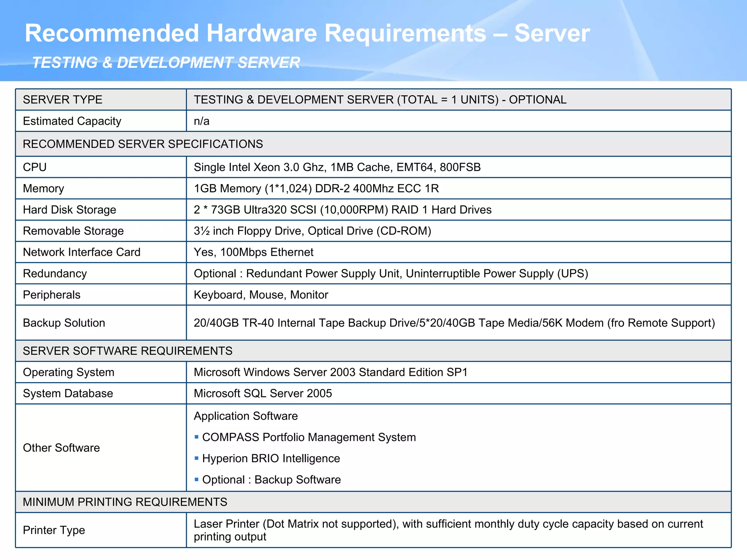
Task: Select the 'RECOMMENDED SERVER SPECIFICATIONS' section header
Action: [x=143, y=144]
